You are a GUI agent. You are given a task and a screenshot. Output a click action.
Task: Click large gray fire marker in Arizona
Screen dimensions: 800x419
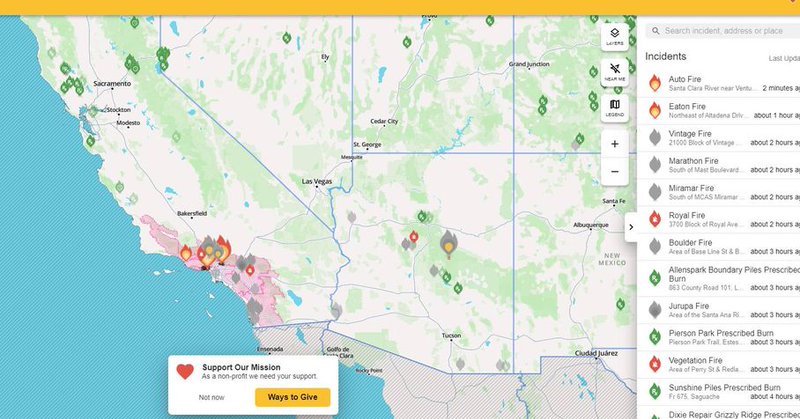[448, 244]
